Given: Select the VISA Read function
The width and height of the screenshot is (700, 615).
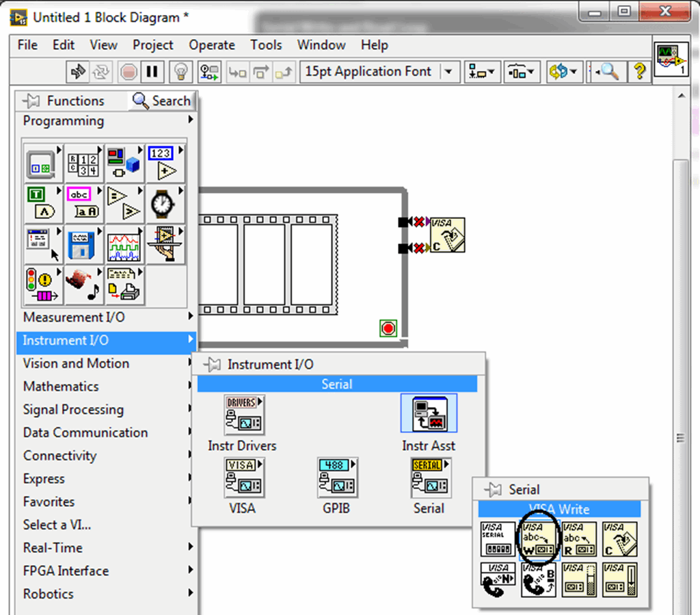Looking at the screenshot, I should [x=579, y=538].
